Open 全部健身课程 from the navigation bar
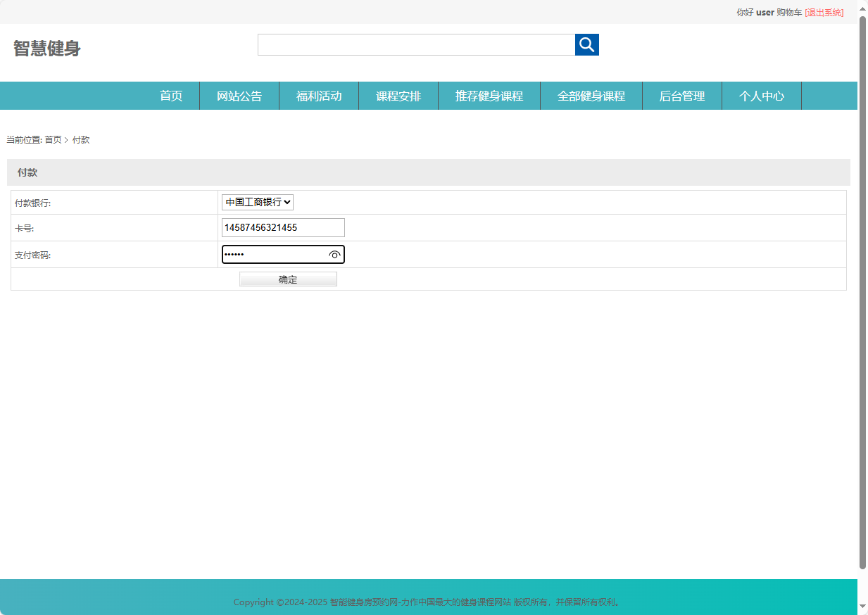This screenshot has width=868, height=615. pos(591,96)
